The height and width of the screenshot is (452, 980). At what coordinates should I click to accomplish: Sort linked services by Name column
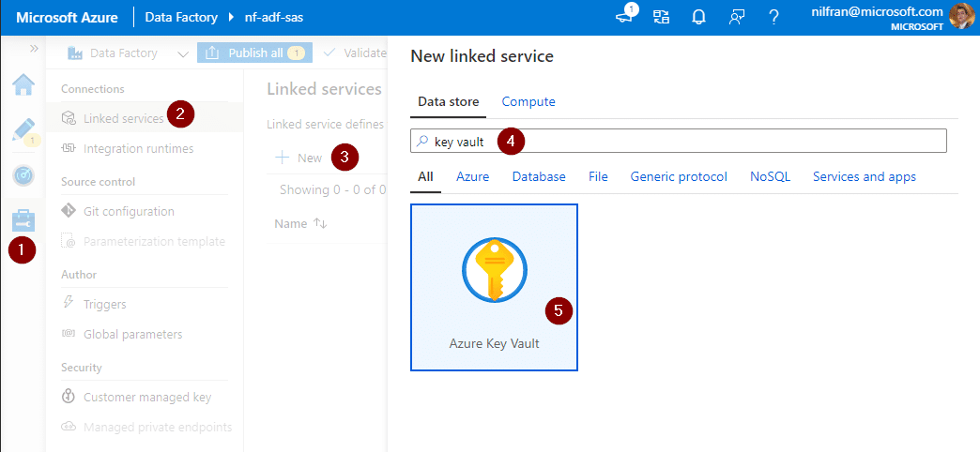tap(300, 224)
